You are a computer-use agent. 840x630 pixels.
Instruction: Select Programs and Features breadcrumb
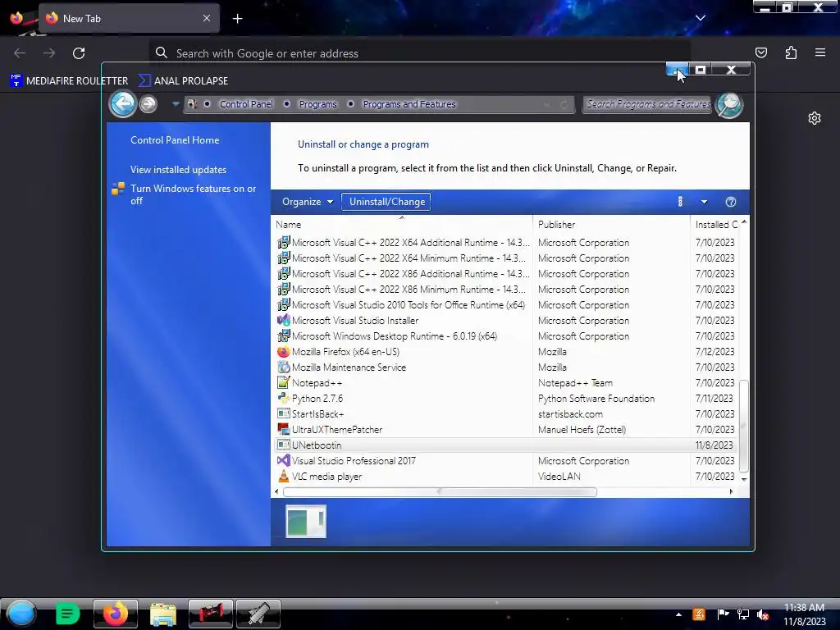(409, 104)
